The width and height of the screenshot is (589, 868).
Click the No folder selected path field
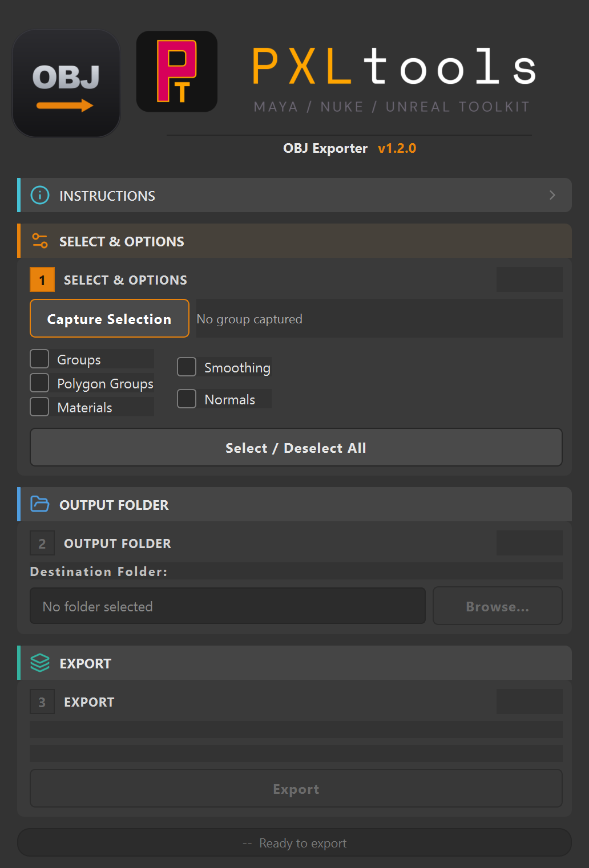coord(228,606)
